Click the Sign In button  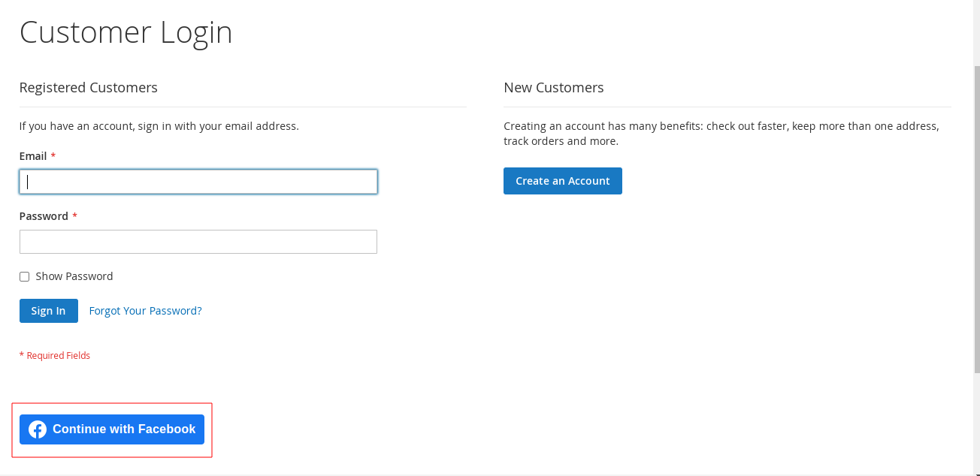tap(48, 310)
